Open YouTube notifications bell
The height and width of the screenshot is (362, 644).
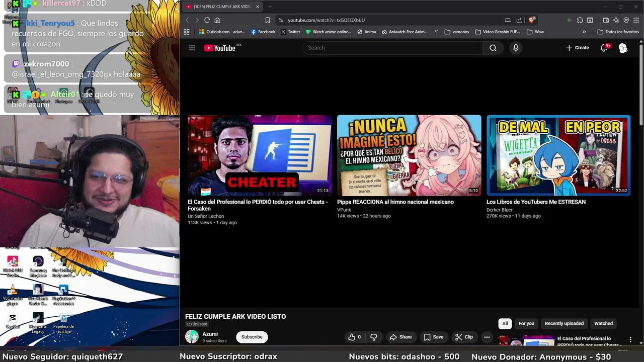coord(604,48)
